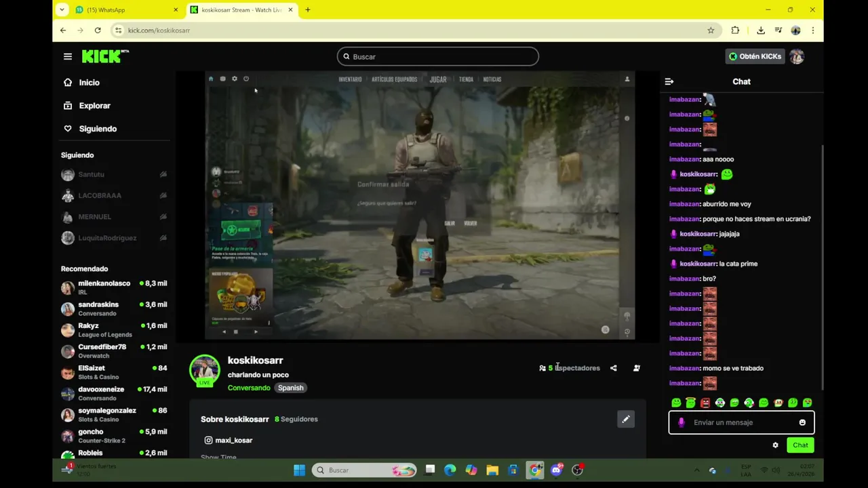Click the Conversando category link
This screenshot has height=488, width=868.
249,388
